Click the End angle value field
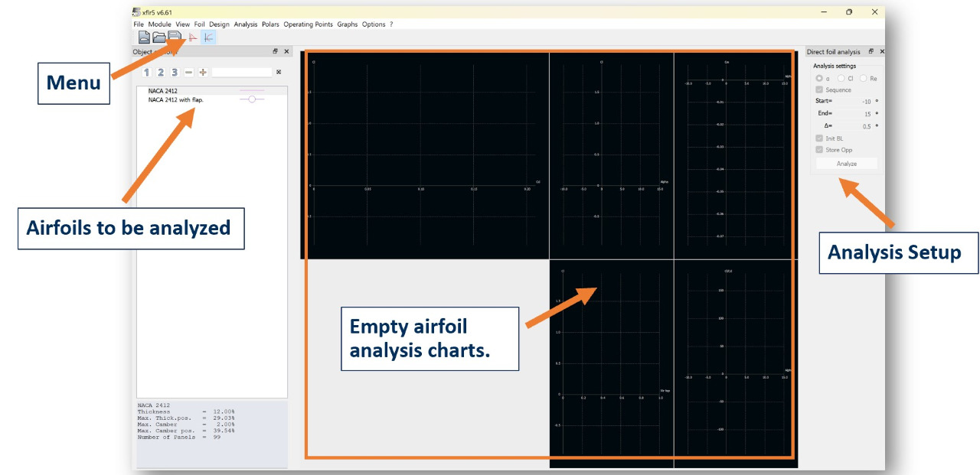980x475 pixels. pyautogui.click(x=857, y=114)
